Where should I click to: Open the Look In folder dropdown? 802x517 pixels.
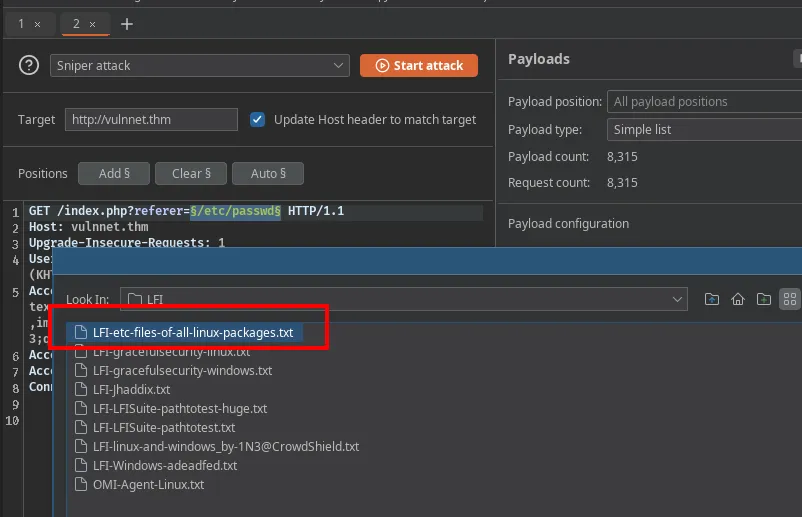(x=404, y=299)
